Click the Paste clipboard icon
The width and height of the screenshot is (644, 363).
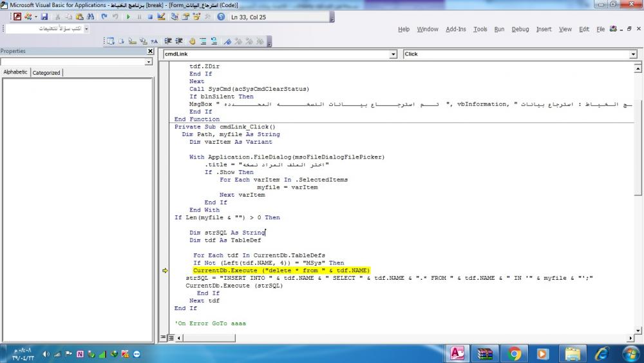click(80, 17)
